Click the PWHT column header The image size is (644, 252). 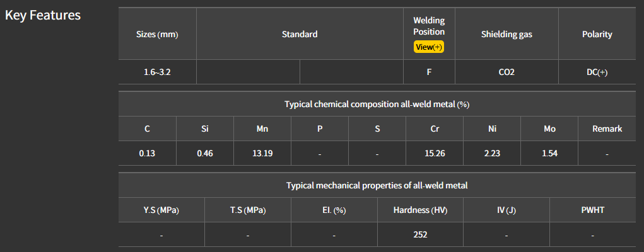[x=592, y=210]
